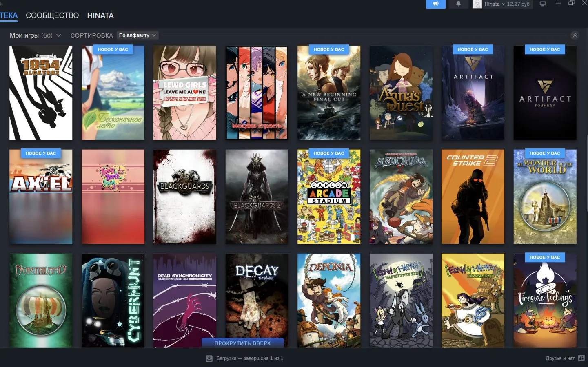Select the Counter-Strike 2 game cover

point(473,197)
